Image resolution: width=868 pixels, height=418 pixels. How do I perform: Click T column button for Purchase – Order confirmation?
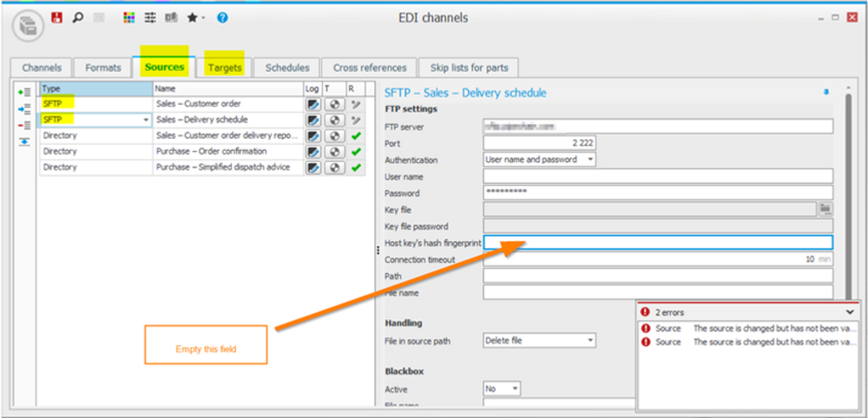click(x=333, y=152)
